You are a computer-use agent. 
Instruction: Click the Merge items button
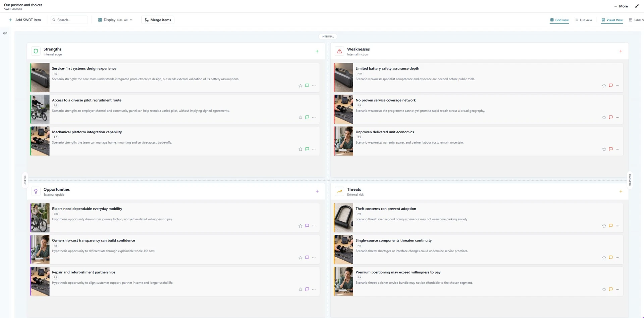click(x=158, y=20)
